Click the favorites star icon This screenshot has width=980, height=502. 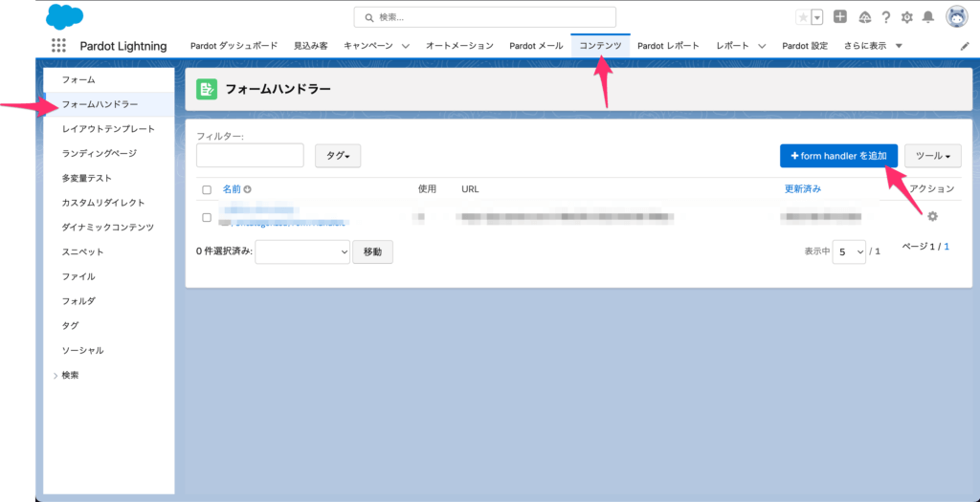(803, 17)
